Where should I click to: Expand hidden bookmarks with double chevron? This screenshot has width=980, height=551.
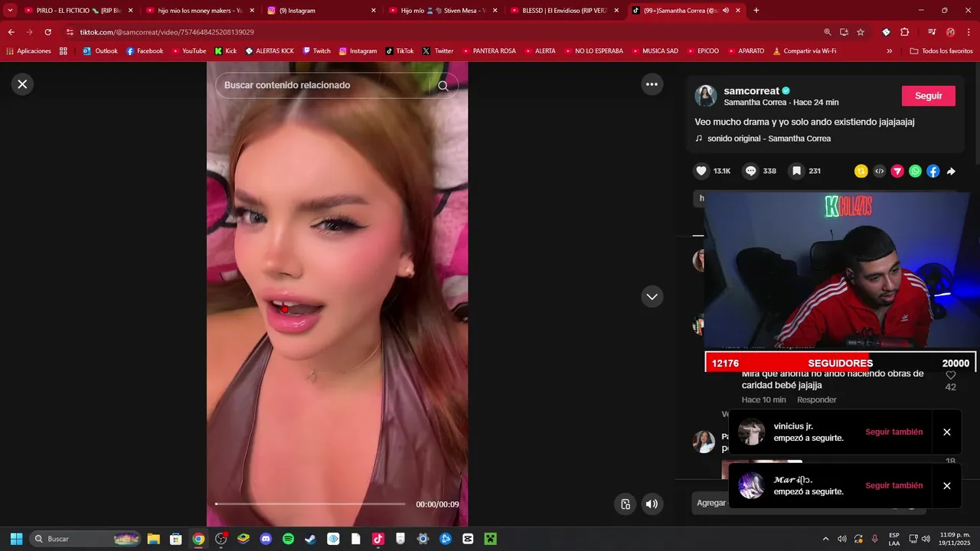coord(889,51)
